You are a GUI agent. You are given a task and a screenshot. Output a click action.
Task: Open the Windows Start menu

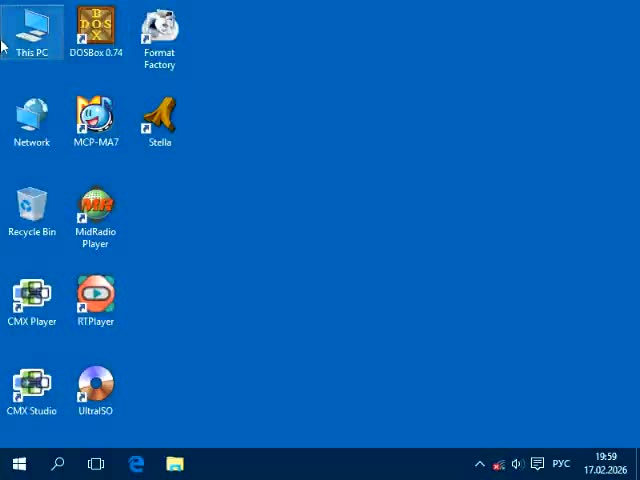(x=19, y=464)
